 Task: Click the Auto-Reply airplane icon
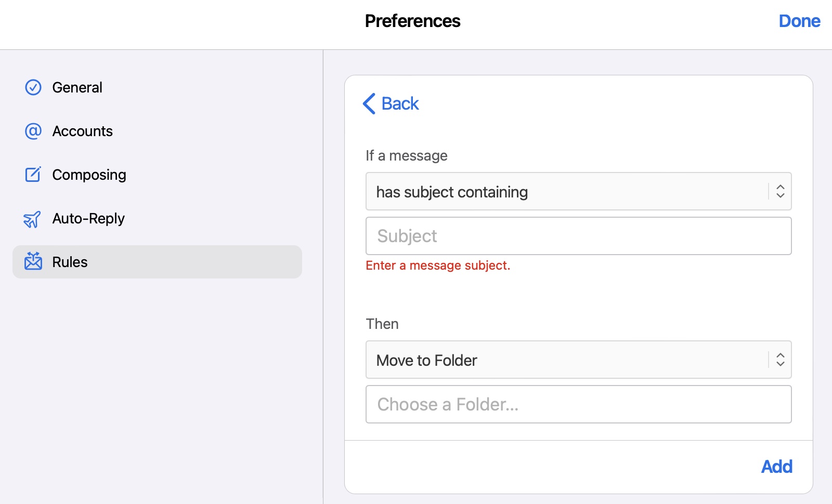(x=32, y=219)
